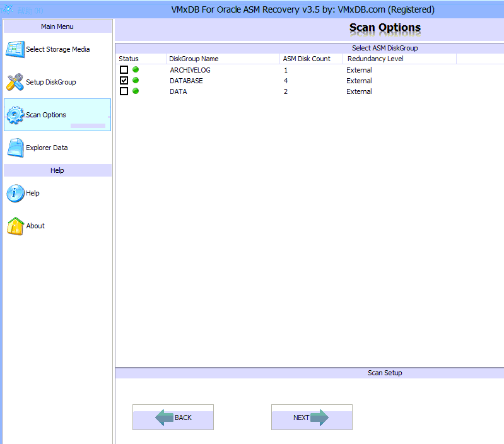Click the NEXT arrow icon
This screenshot has width=504, height=444.
320,418
